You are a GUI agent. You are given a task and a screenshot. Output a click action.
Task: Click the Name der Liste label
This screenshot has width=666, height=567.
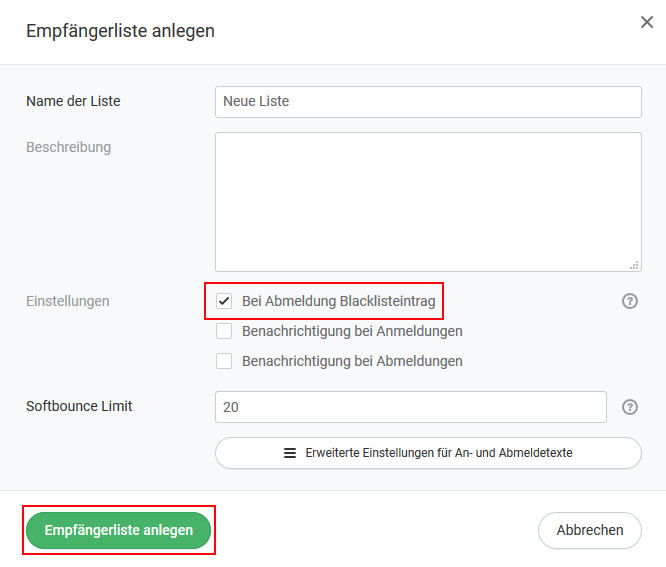[x=73, y=101]
